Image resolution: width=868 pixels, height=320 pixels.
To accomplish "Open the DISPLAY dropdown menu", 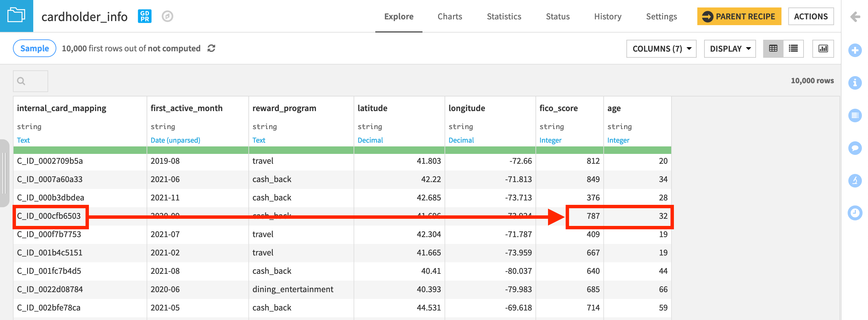I will pos(730,49).
